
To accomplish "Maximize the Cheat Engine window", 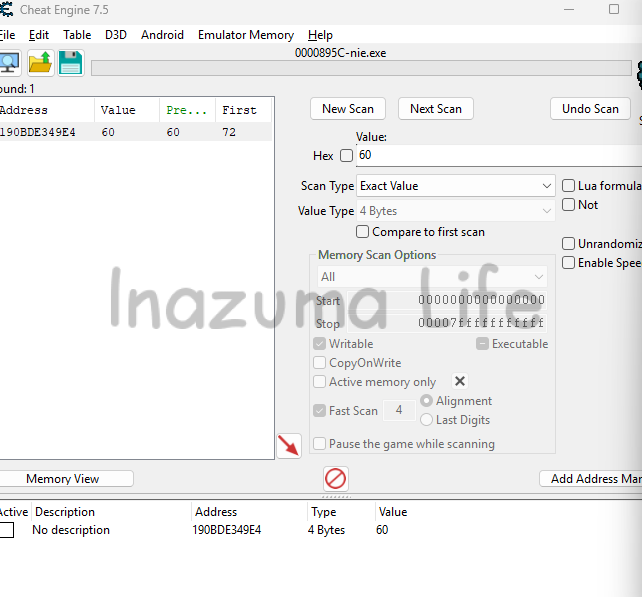I will click(x=613, y=10).
